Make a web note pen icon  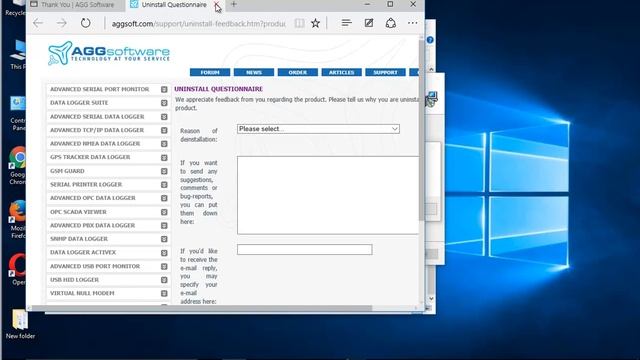coord(369,23)
